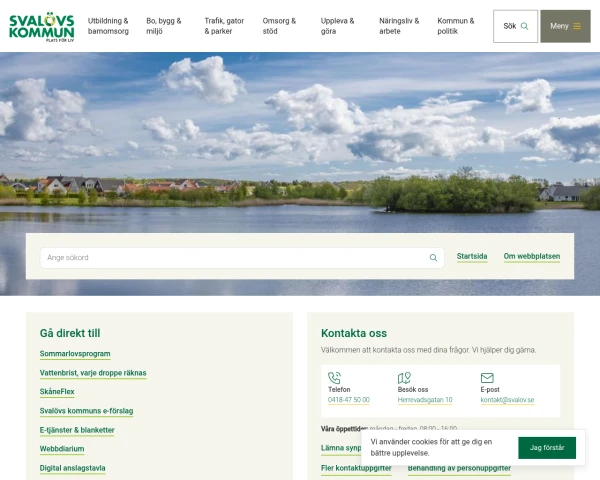Open the Startsida link
The width and height of the screenshot is (600, 480).
472,256
